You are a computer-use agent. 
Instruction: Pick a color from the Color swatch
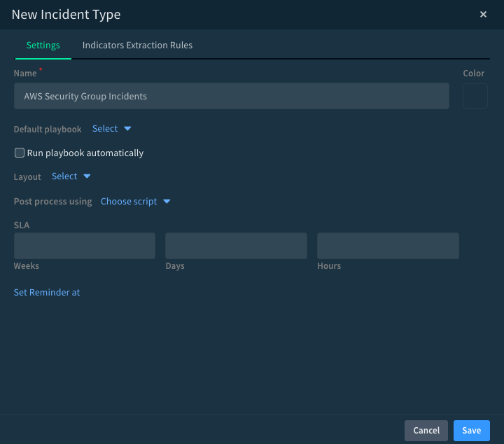coord(475,96)
